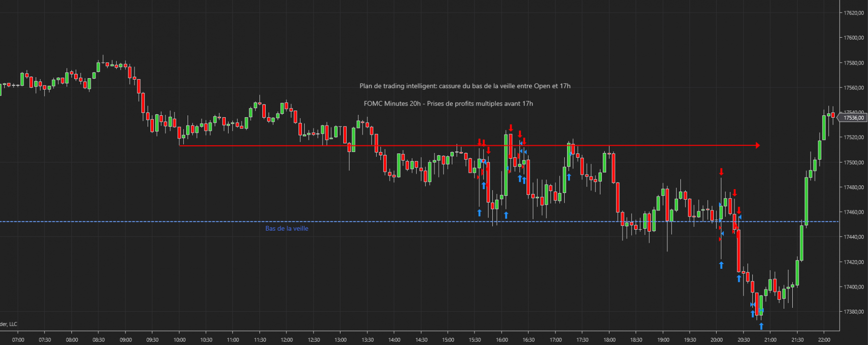The width and height of the screenshot is (868, 345).
Task: Click the 21:00 time axis label
Action: 770,340
